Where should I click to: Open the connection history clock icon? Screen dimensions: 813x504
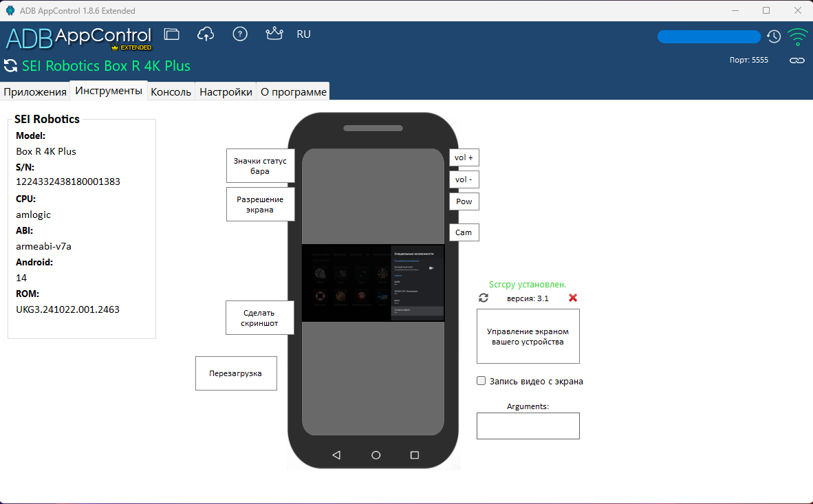(x=774, y=36)
